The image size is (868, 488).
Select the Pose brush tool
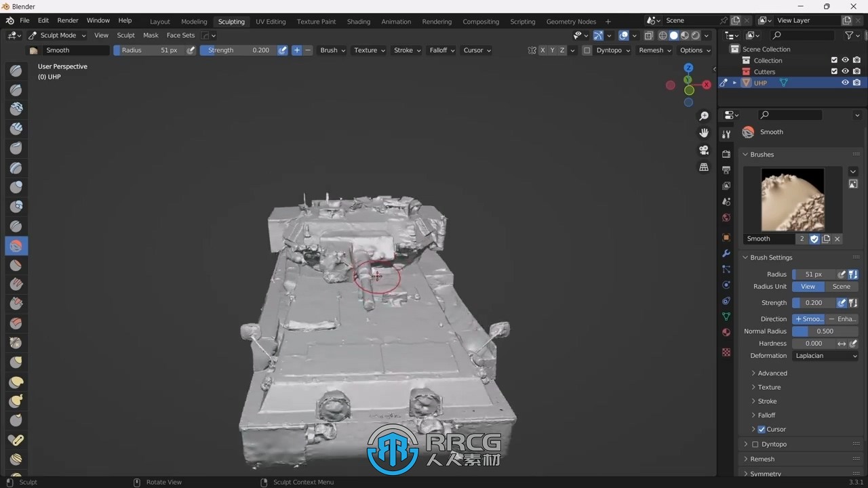pos(16,441)
